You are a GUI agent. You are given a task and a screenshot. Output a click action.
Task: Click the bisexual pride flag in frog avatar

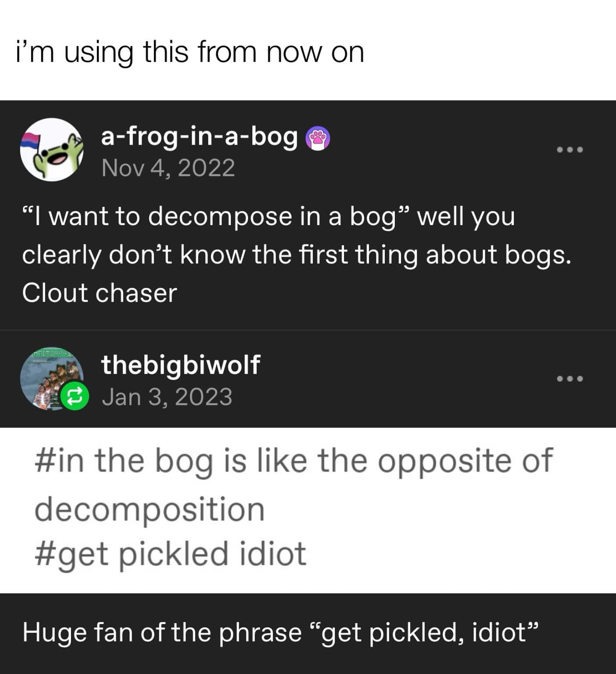click(x=32, y=140)
